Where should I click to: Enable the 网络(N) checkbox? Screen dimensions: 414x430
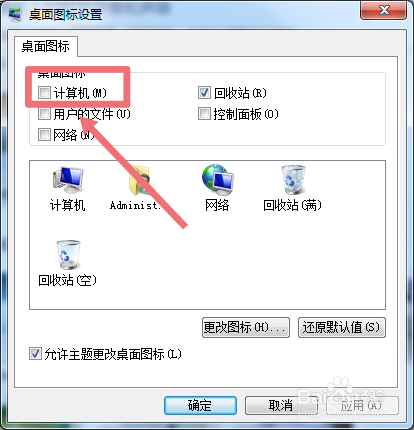(44, 135)
